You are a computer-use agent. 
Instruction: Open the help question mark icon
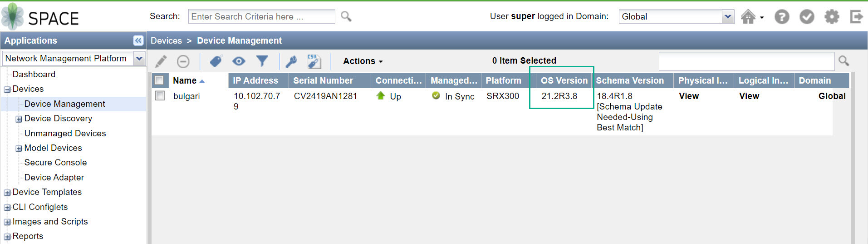coord(781,17)
